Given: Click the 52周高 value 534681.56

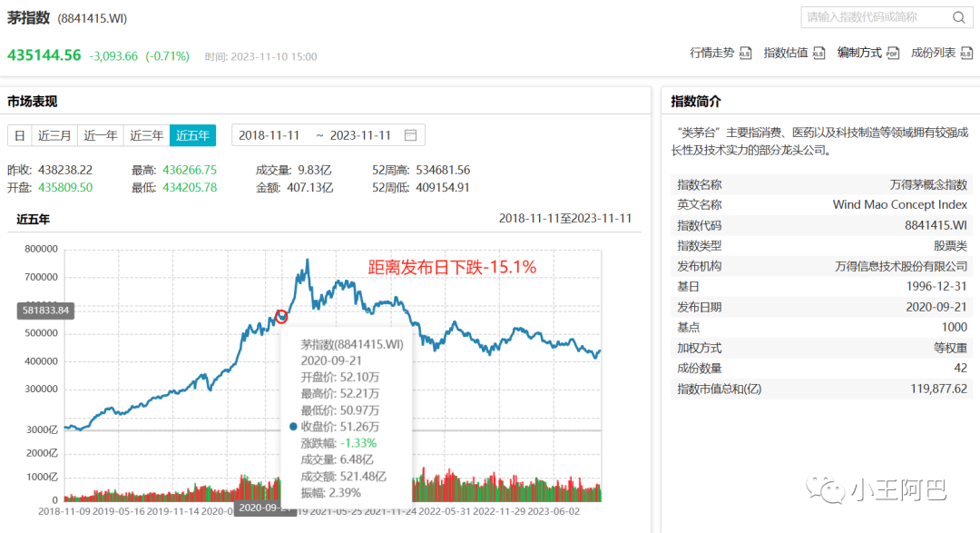Looking at the screenshot, I should click(443, 170).
